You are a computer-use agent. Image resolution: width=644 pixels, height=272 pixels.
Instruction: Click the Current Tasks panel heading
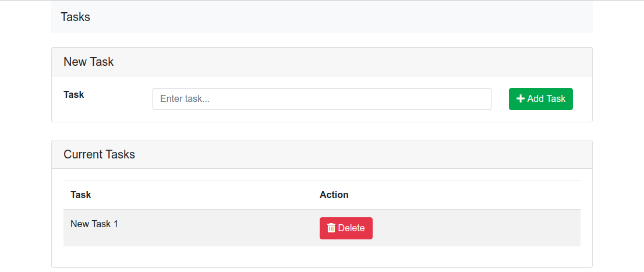[99, 154]
